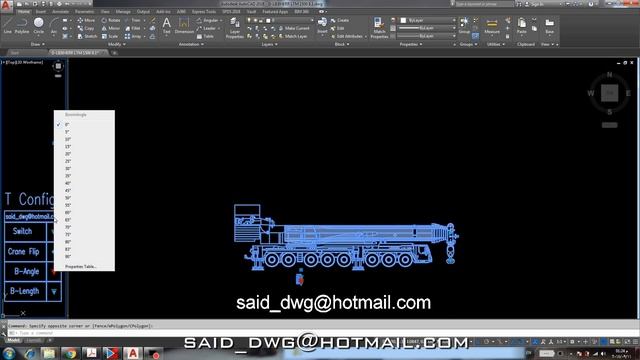The image size is (640, 360).
Task: Activate the Rotate command
Action: pos(111,20)
